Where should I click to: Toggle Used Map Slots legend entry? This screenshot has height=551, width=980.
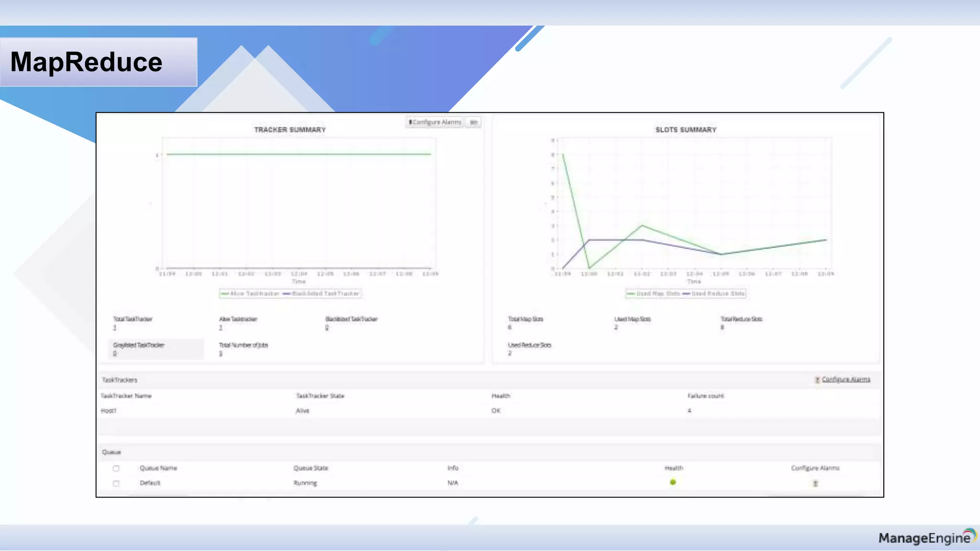click(654, 294)
